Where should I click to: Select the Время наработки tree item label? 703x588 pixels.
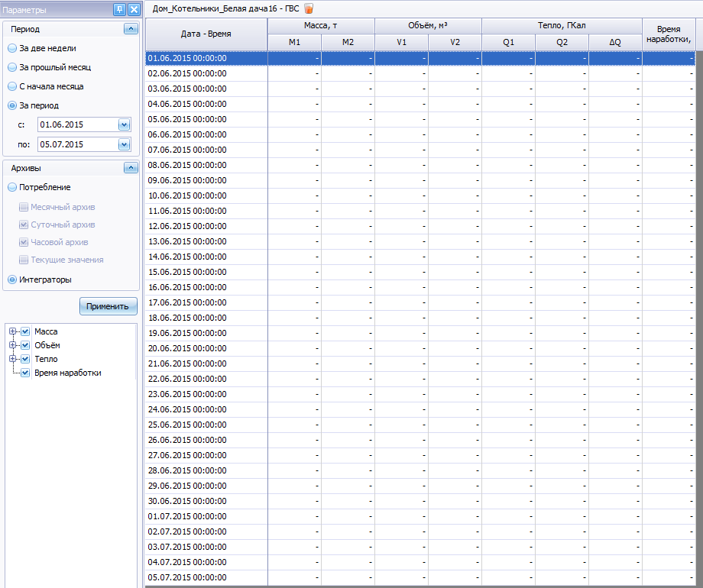tap(68, 373)
